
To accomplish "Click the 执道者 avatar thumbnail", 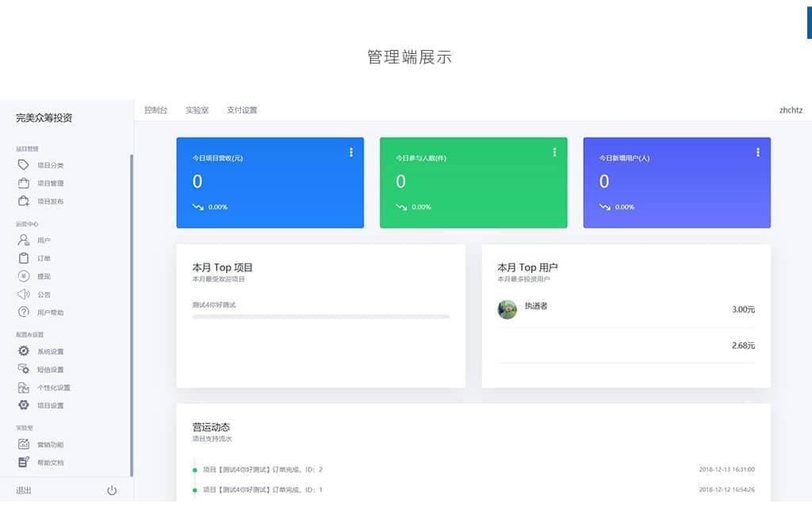I will click(x=507, y=309).
